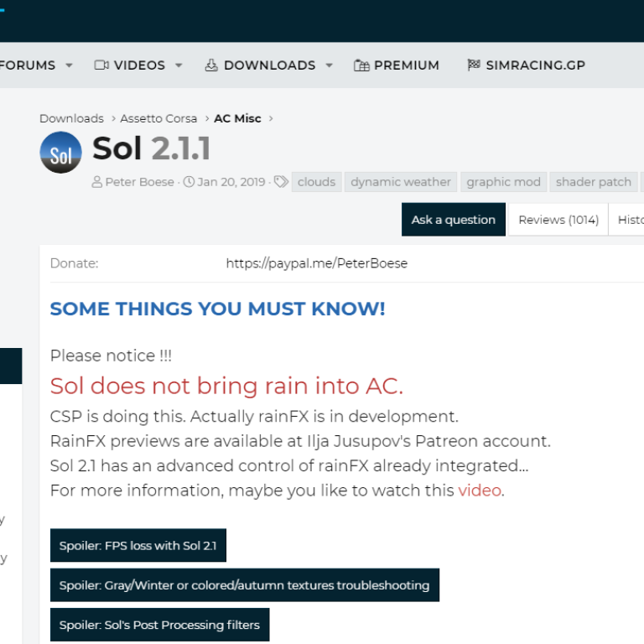Open the PayPal donate link
Viewport: 644px width, 644px height.
317,263
